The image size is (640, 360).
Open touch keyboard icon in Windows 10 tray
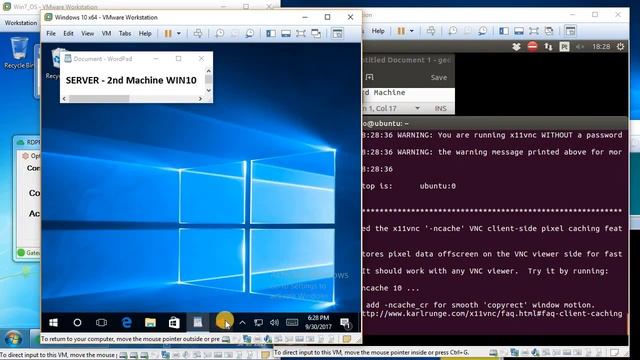[292, 323]
